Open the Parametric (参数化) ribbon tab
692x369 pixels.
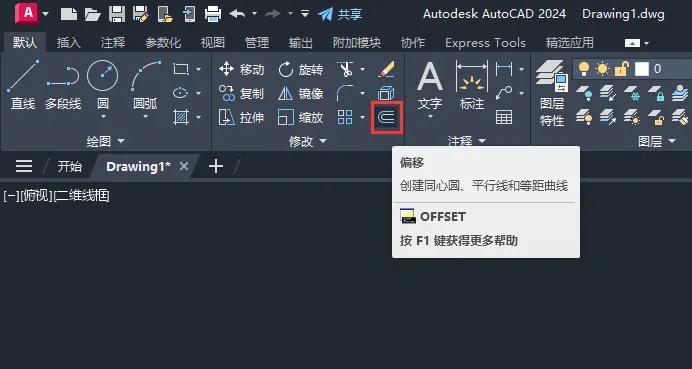click(x=163, y=43)
